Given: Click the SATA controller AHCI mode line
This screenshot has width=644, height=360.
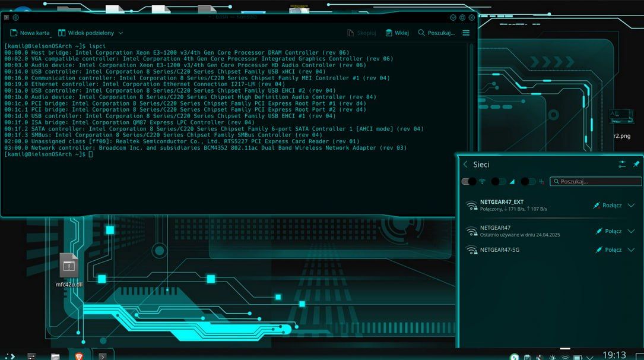Looking at the screenshot, I should 214,129.
